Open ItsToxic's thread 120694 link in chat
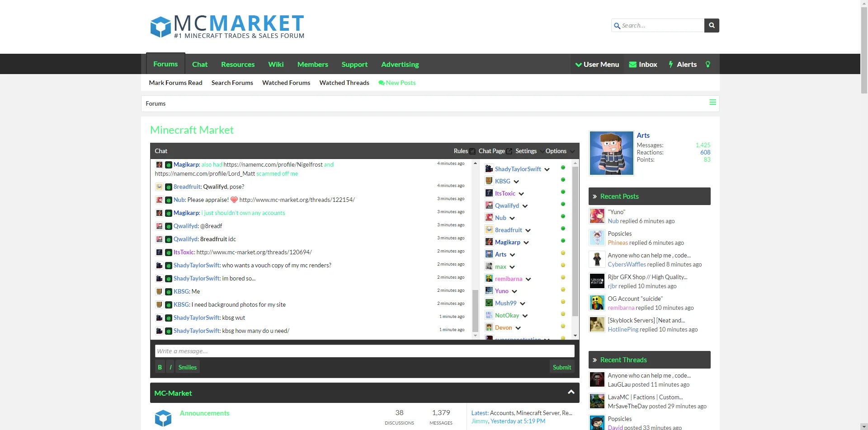The height and width of the screenshot is (430, 868). click(x=254, y=252)
